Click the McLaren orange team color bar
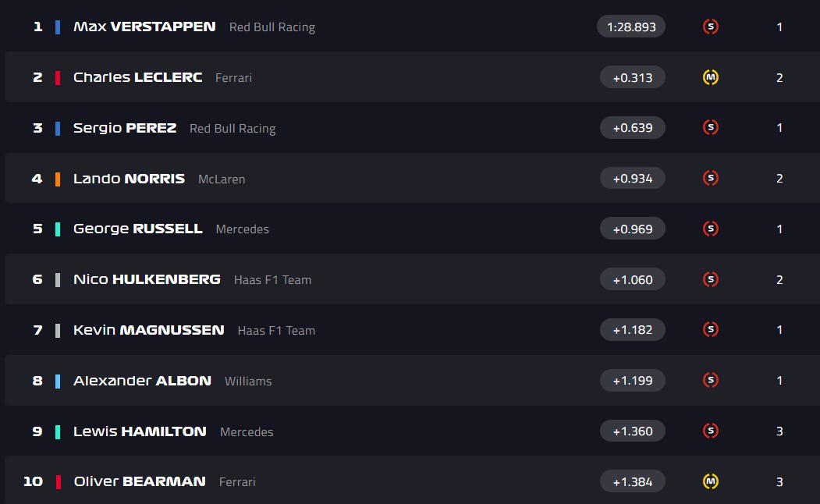This screenshot has height=504, width=820. (58, 179)
